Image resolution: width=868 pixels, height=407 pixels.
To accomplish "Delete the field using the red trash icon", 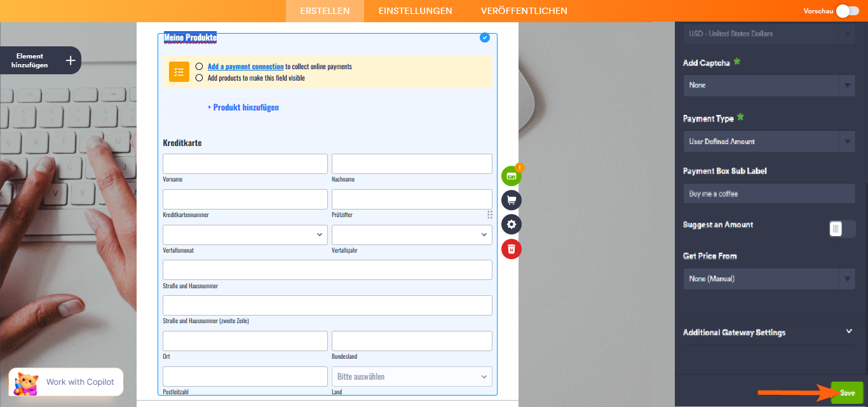I will (x=512, y=249).
